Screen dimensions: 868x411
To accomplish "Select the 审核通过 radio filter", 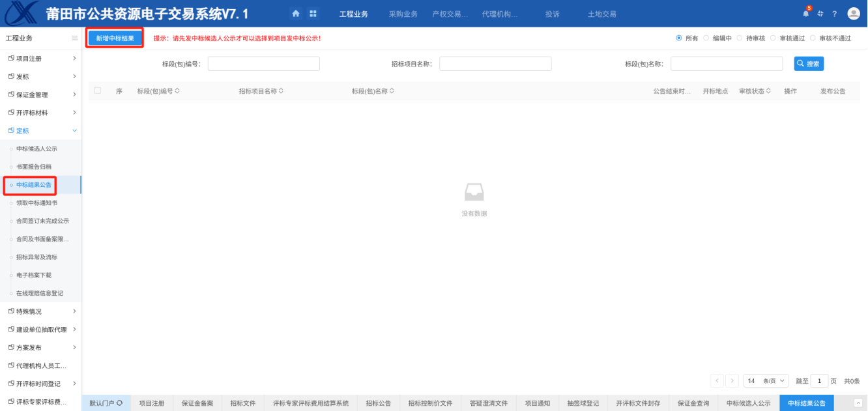I will pos(774,38).
